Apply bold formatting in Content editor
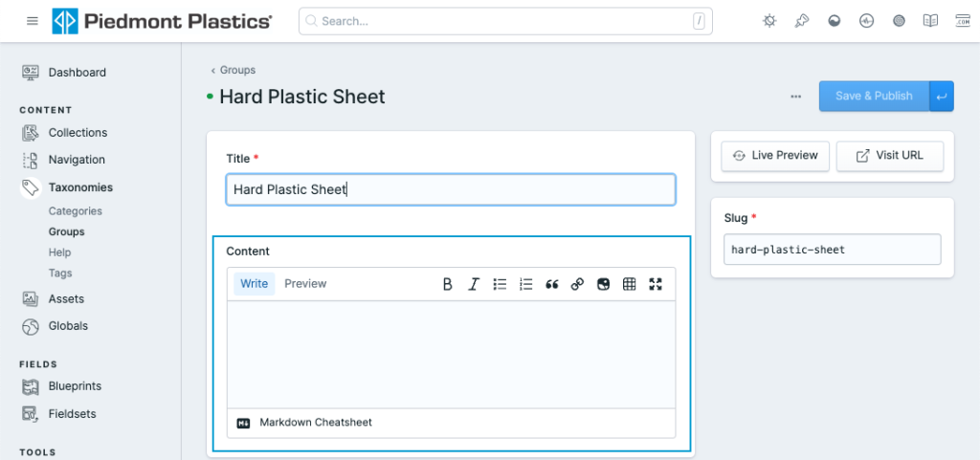Image resolution: width=980 pixels, height=460 pixels. pos(448,285)
